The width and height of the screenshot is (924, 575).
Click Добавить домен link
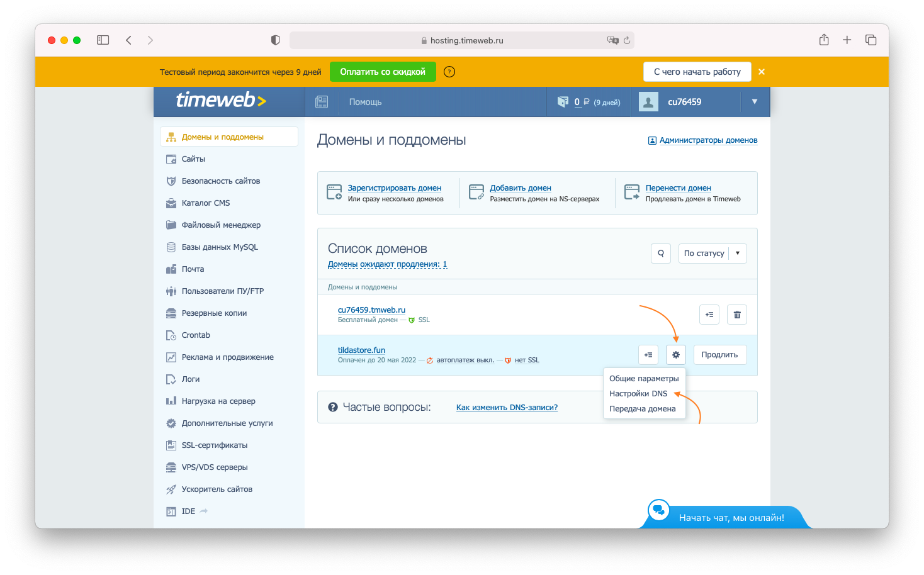[x=521, y=188]
